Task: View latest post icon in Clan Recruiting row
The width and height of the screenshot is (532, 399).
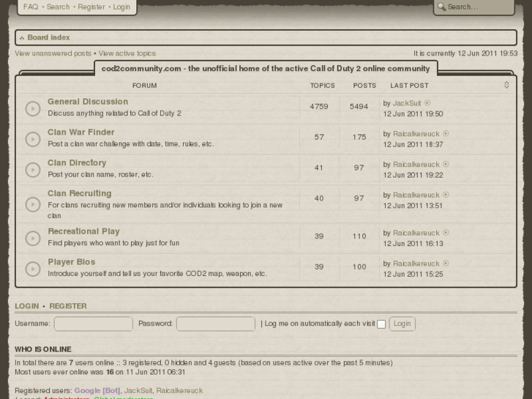Action: pyautogui.click(x=446, y=195)
